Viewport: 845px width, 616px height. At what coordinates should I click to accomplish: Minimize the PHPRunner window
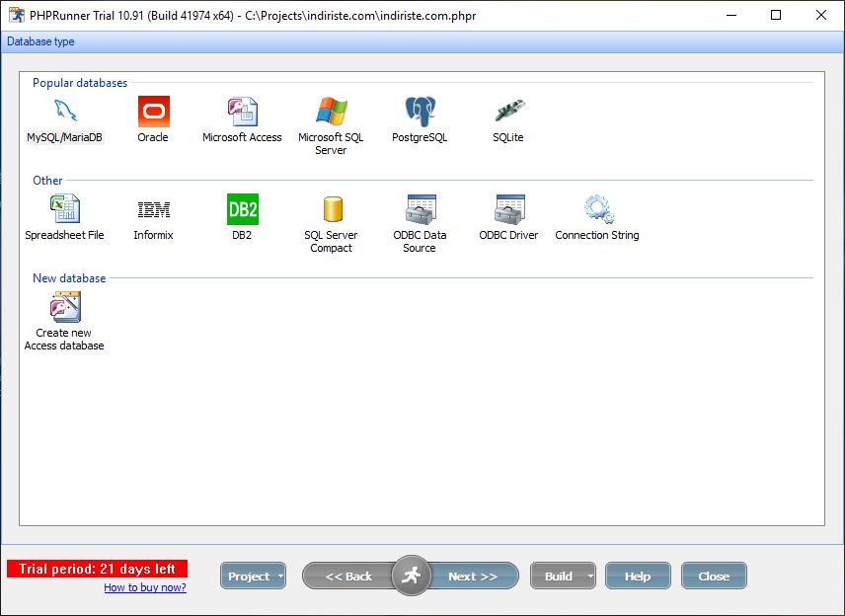click(x=731, y=15)
